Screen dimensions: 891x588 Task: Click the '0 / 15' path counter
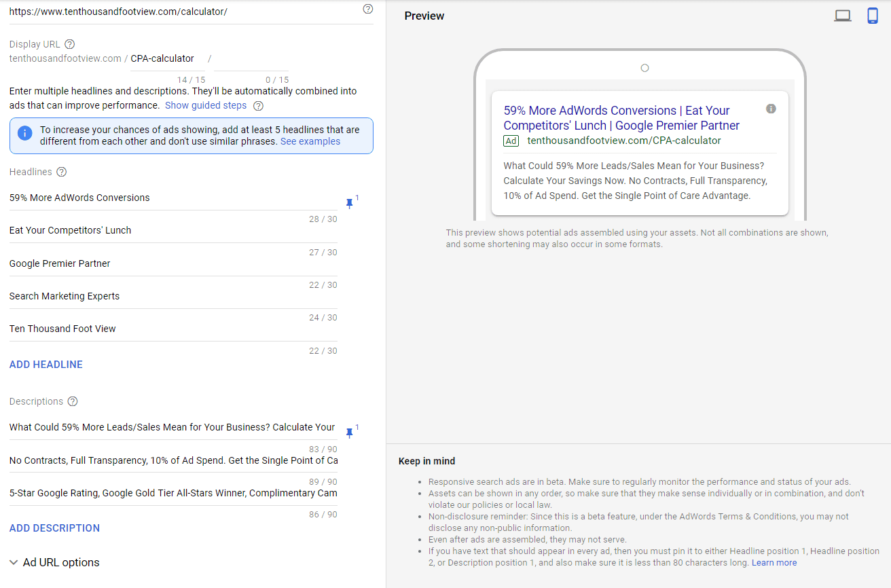(277, 80)
